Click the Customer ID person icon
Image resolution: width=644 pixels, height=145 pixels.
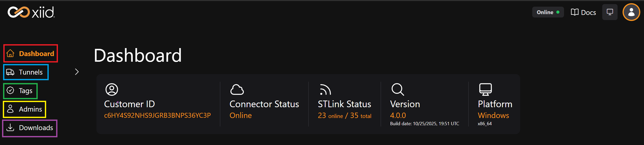coord(112,89)
